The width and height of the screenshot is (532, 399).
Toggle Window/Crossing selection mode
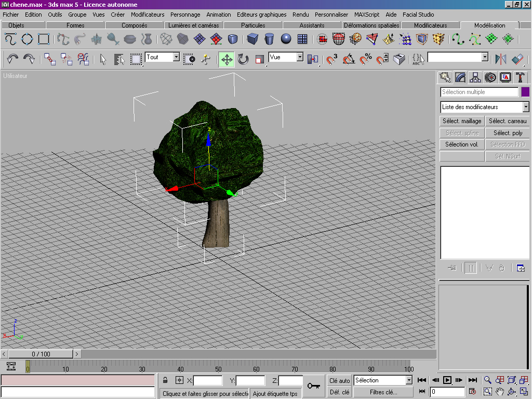coord(189,59)
